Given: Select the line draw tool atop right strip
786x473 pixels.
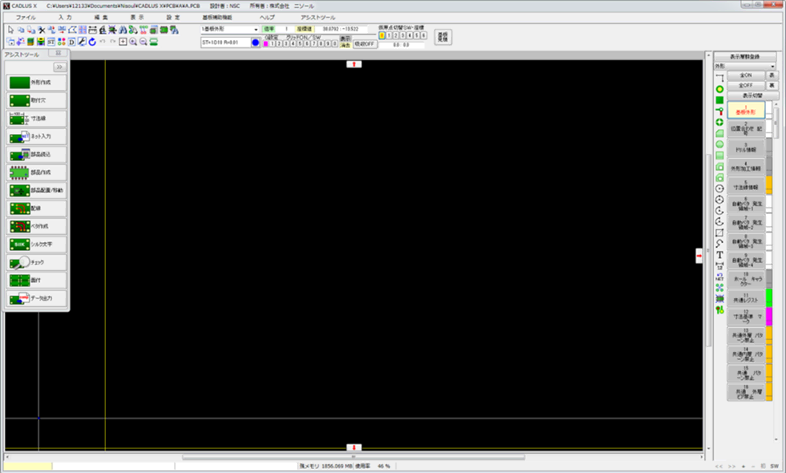Looking at the screenshot, I should click(719, 78).
